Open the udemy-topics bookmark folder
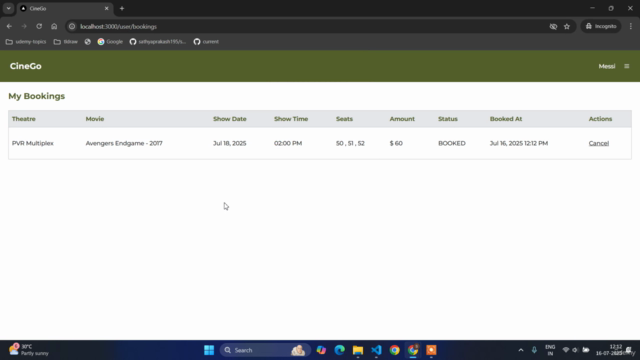 [26, 42]
